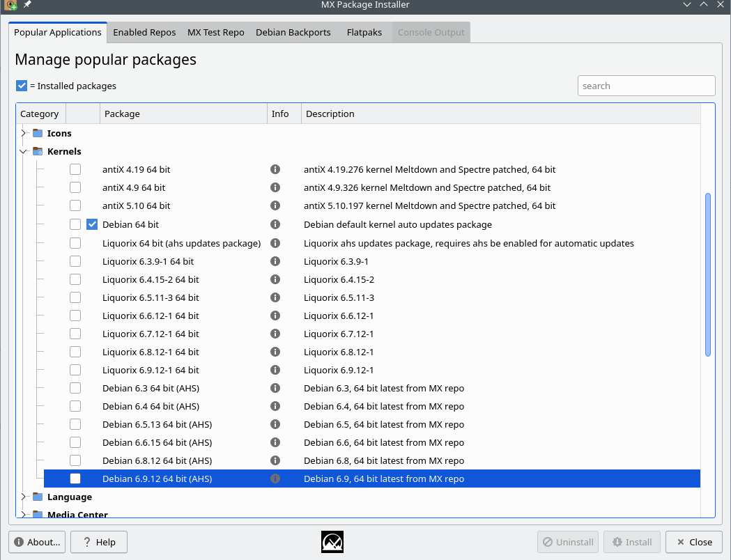Open info for Debian 6.4 AHS kernel

(275, 406)
